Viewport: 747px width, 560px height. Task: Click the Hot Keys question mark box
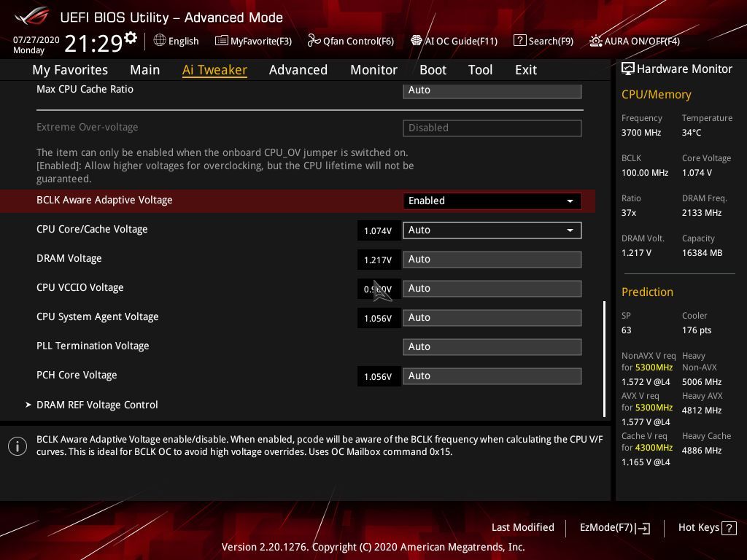[729, 528]
